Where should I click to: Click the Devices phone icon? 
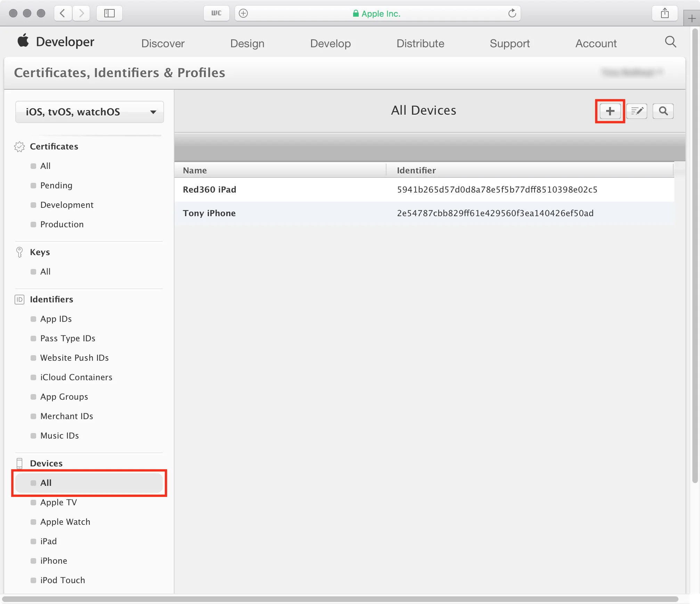coord(19,463)
